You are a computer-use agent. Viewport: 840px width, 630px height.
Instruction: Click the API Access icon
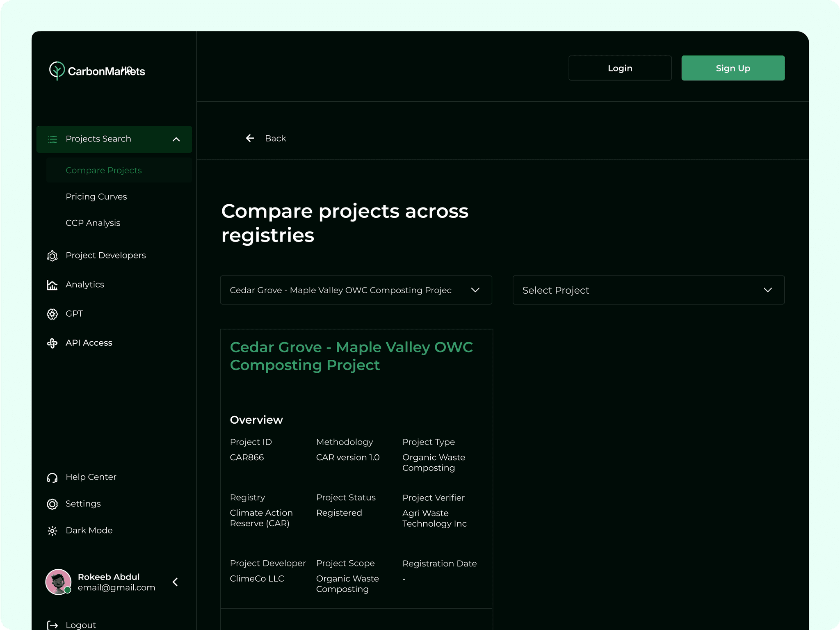52,343
